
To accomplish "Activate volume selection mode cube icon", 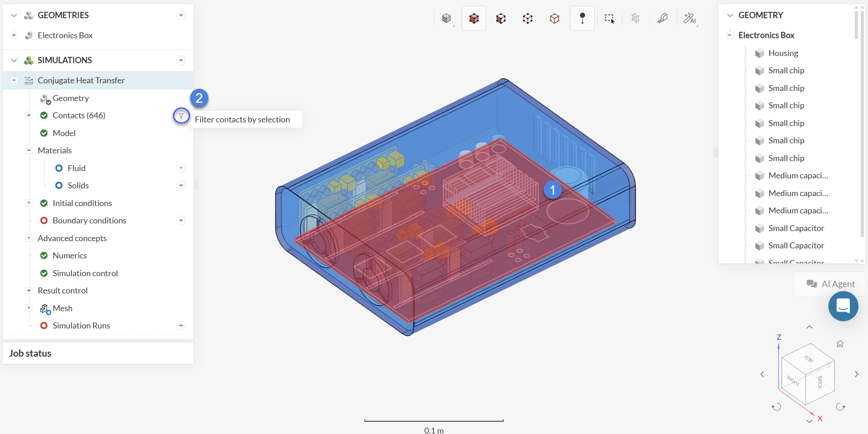I will coord(474,18).
